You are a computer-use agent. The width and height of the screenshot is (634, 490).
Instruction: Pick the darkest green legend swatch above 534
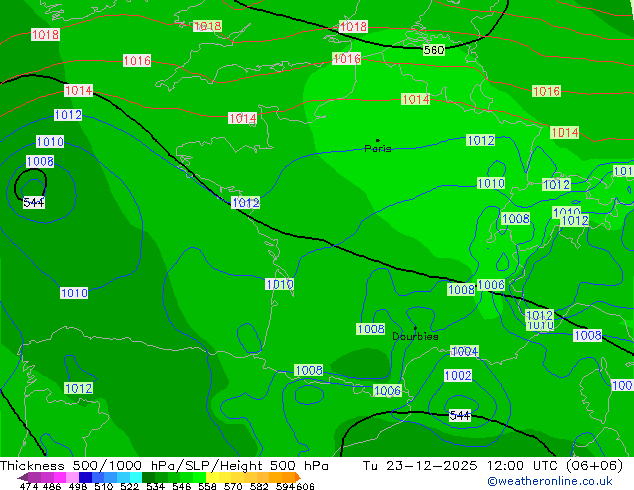(148, 477)
